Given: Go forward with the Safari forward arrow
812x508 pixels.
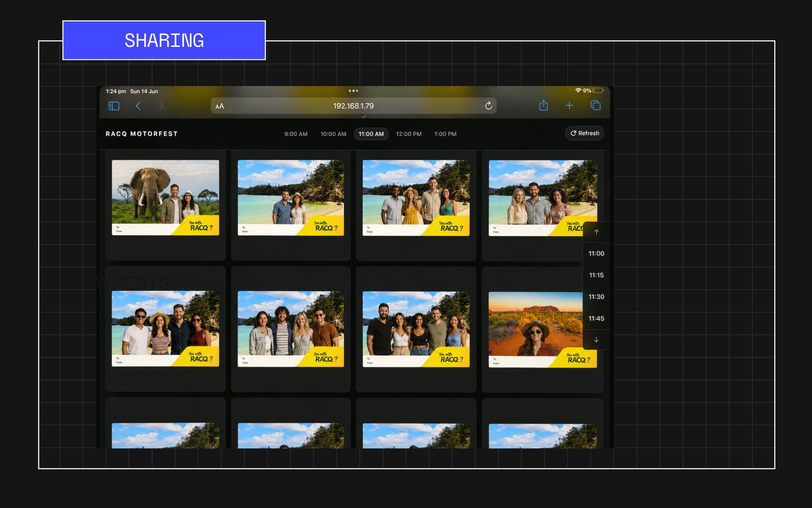Looking at the screenshot, I should coord(161,106).
